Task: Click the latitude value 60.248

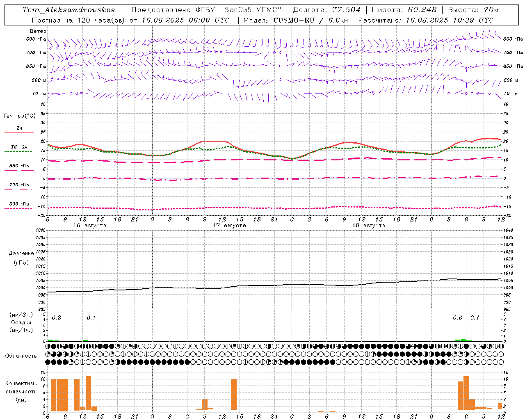Action: pyautogui.click(x=423, y=10)
